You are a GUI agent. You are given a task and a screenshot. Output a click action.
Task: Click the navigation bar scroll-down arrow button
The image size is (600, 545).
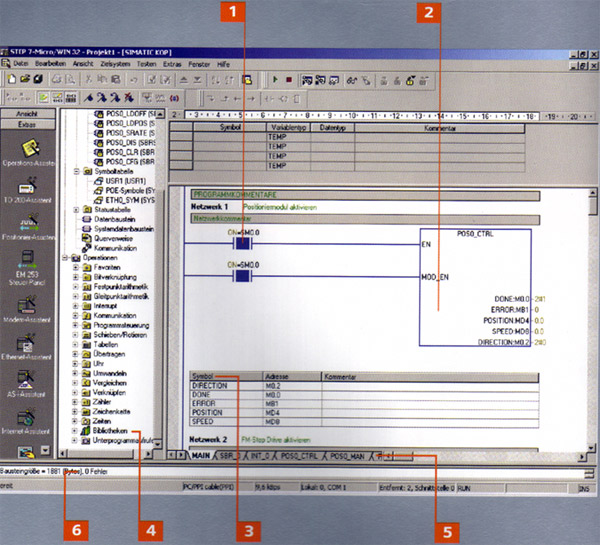[x=45, y=450]
